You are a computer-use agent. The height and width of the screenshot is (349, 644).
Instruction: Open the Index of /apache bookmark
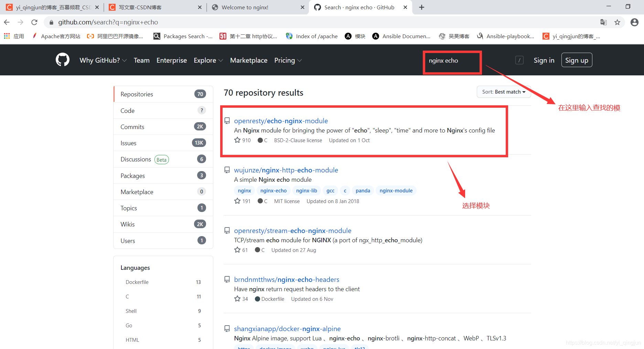pyautogui.click(x=312, y=36)
